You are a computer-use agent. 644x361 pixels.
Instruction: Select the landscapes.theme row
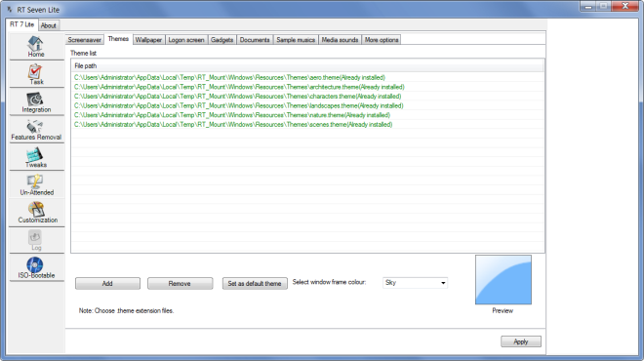coord(307,106)
